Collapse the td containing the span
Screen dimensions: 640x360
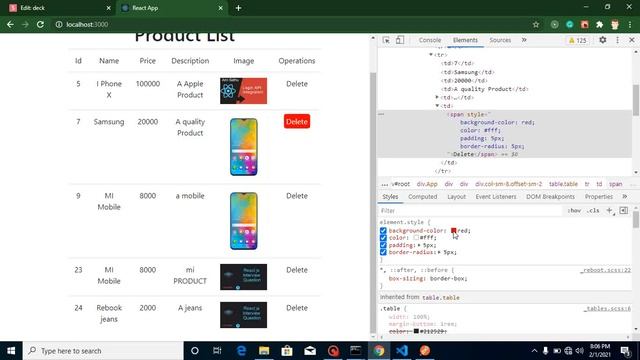[437, 106]
